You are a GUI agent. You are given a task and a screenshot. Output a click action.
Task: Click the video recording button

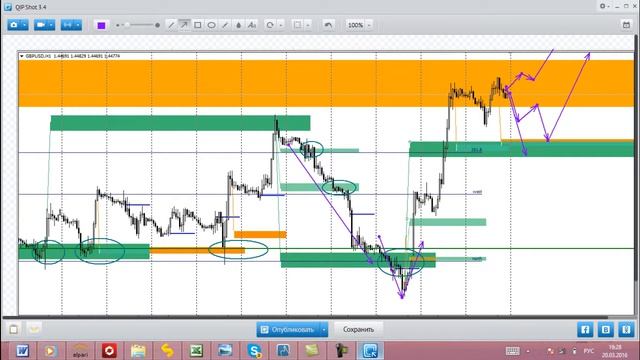click(40, 25)
